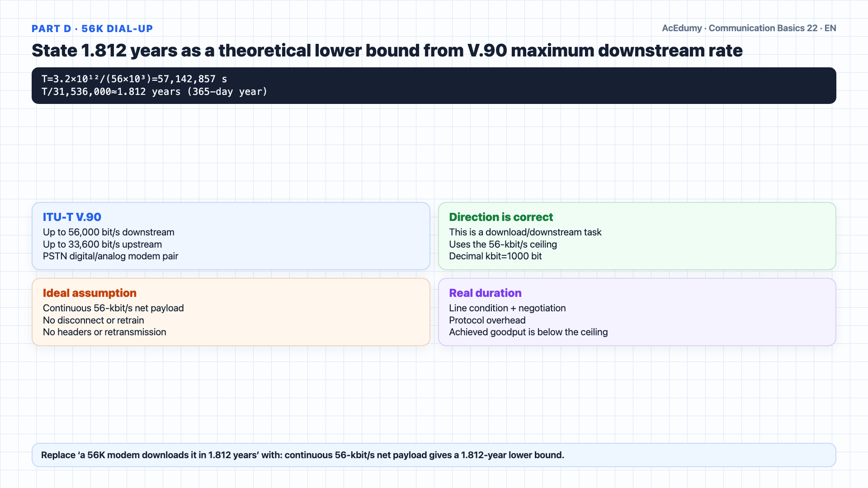
Task: Click 'PSTN digital/analog modem pair' line
Action: tap(110, 256)
